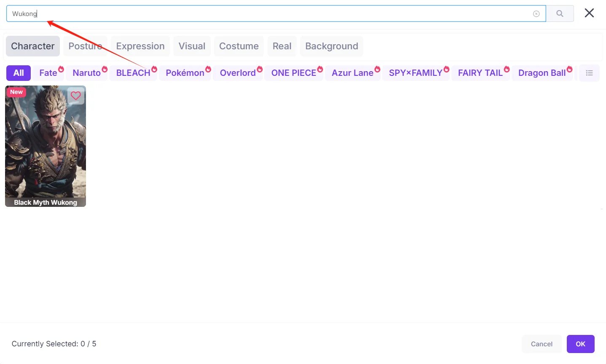606x364 pixels.
Task: Click into the Wukong search field
Action: (270, 13)
